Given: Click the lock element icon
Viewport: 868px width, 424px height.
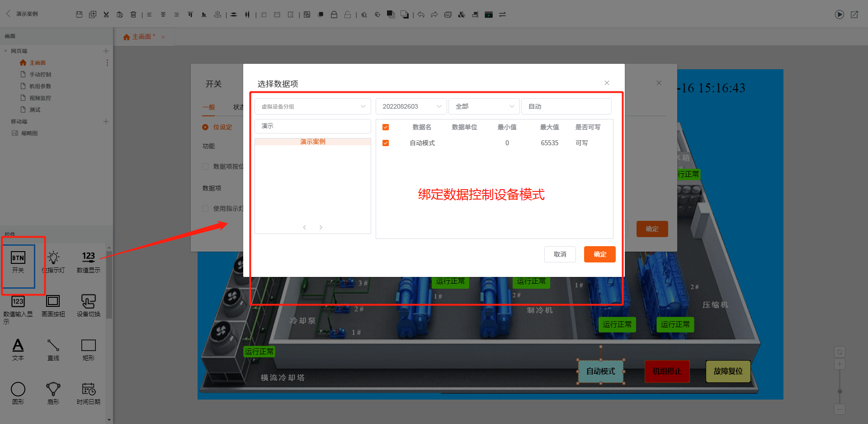Looking at the screenshot, I should pos(334,14).
